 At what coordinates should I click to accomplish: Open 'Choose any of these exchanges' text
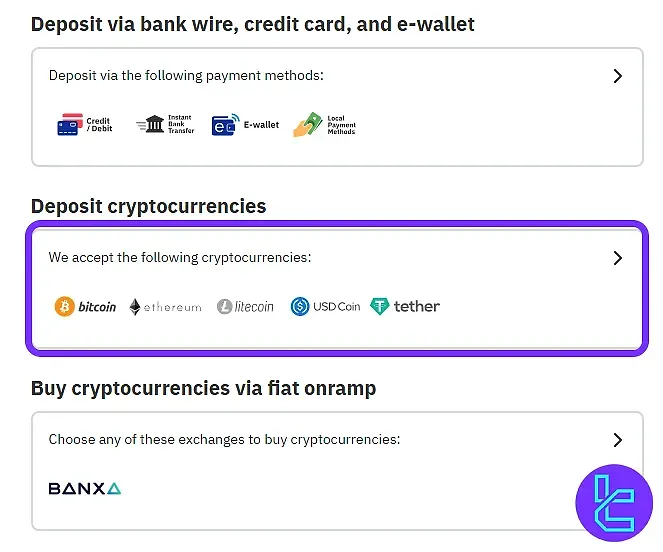point(224,439)
